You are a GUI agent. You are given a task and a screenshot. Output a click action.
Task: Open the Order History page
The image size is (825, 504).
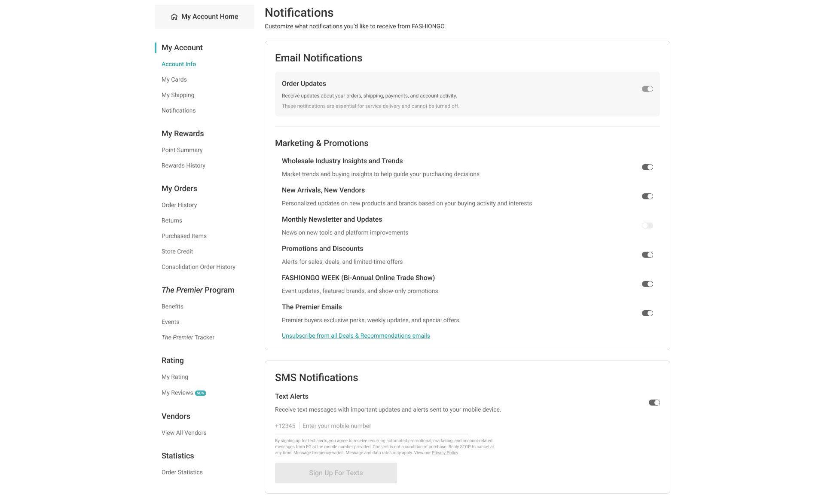(179, 205)
